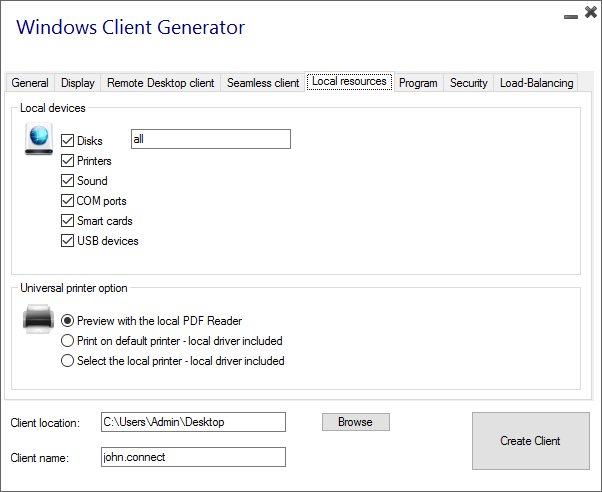Click the local devices globe disk icon
Image resolution: width=602 pixels, height=492 pixels.
coord(39,140)
